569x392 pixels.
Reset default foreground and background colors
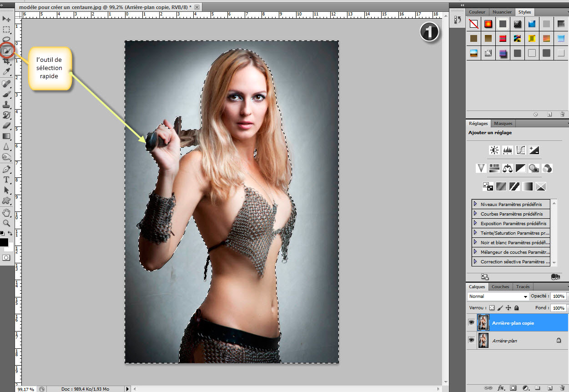pos(3,233)
